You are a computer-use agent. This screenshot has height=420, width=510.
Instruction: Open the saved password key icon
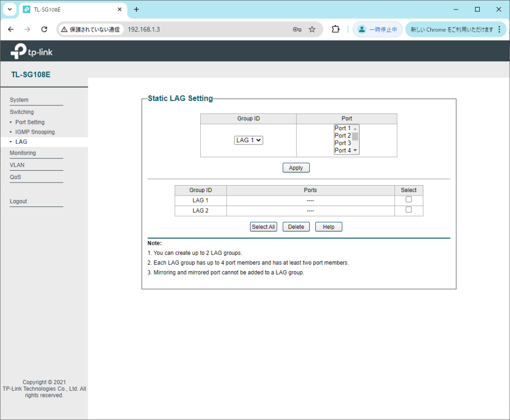(x=297, y=29)
